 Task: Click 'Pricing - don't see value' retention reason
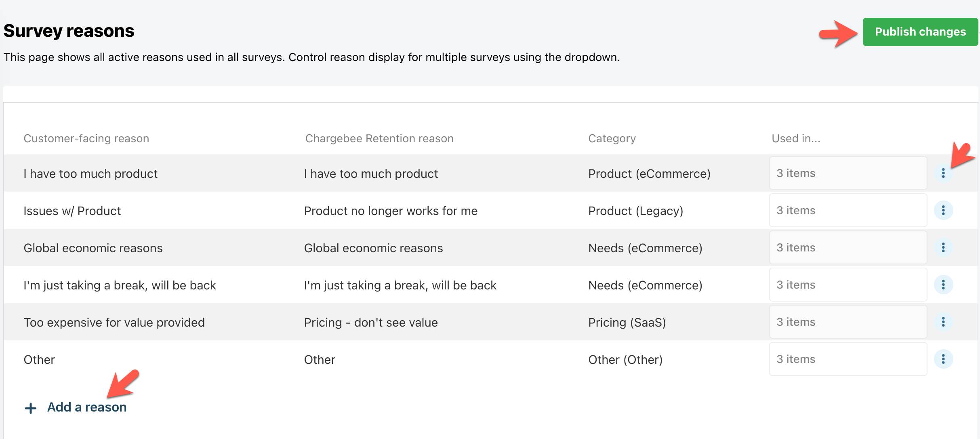(x=370, y=322)
